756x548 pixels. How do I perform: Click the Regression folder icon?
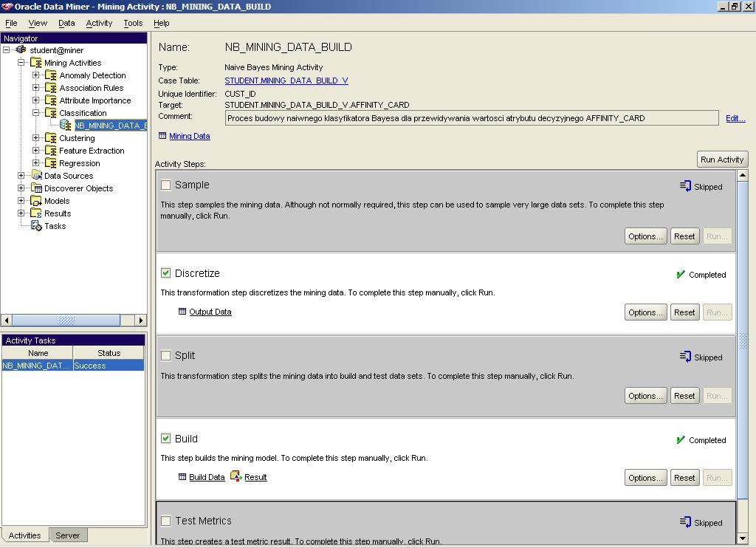tap(51, 162)
